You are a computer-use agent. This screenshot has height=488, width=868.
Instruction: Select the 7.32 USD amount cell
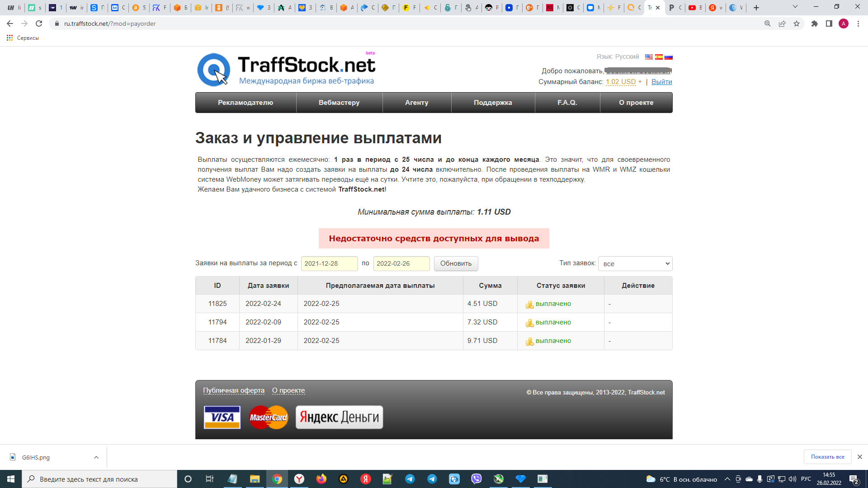[490, 322]
